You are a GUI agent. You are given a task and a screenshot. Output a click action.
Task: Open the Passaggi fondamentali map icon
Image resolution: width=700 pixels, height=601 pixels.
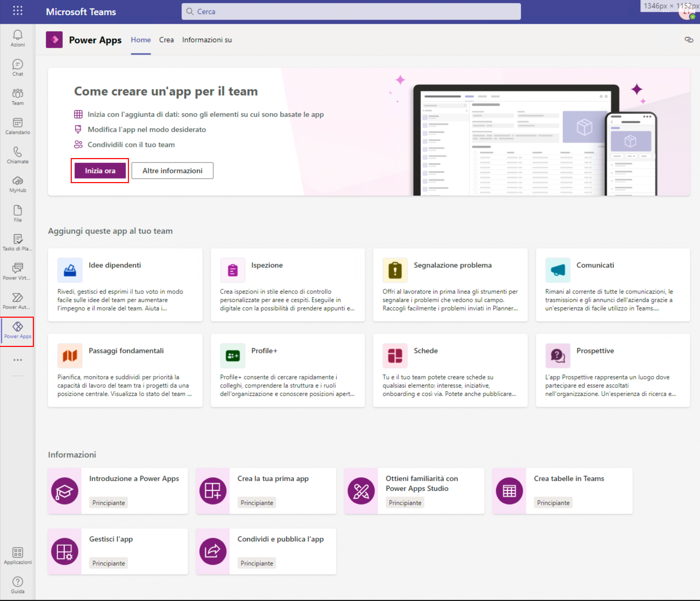click(x=70, y=356)
